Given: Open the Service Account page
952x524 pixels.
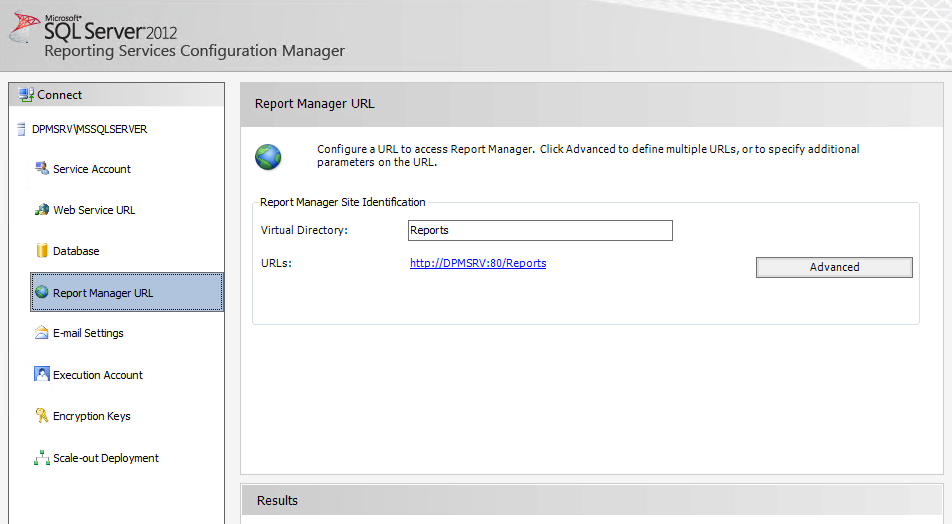Looking at the screenshot, I should tap(92, 169).
